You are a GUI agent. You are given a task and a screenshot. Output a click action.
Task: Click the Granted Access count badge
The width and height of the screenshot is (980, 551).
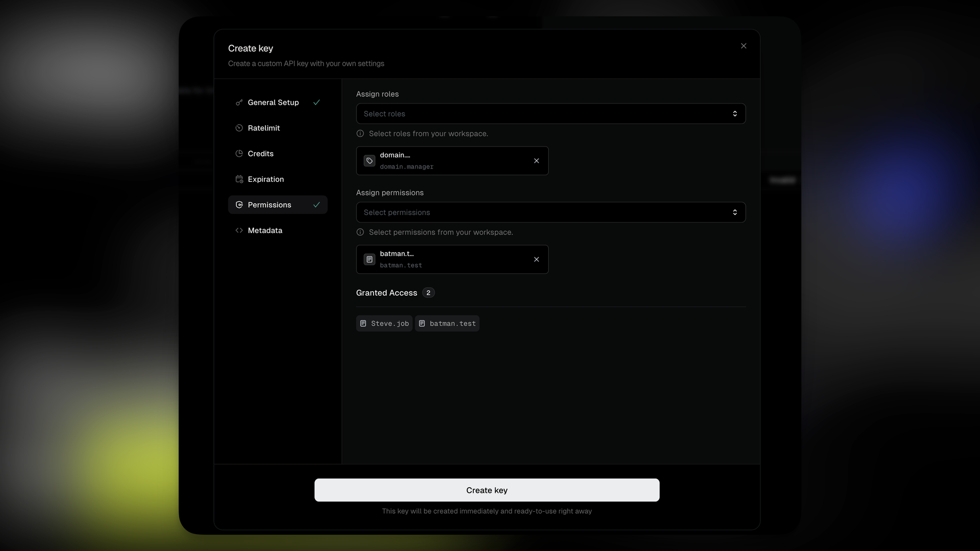[428, 293]
